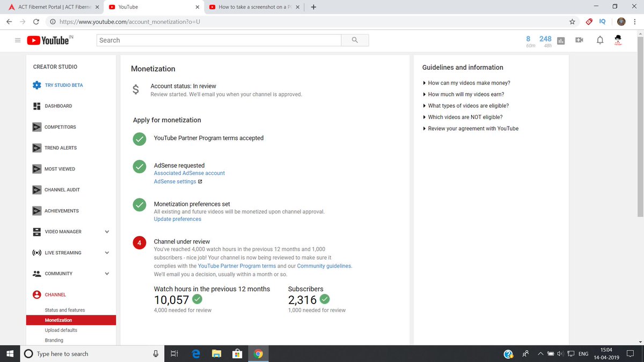Open the vidIQ stats bar chart icon

click(561, 41)
